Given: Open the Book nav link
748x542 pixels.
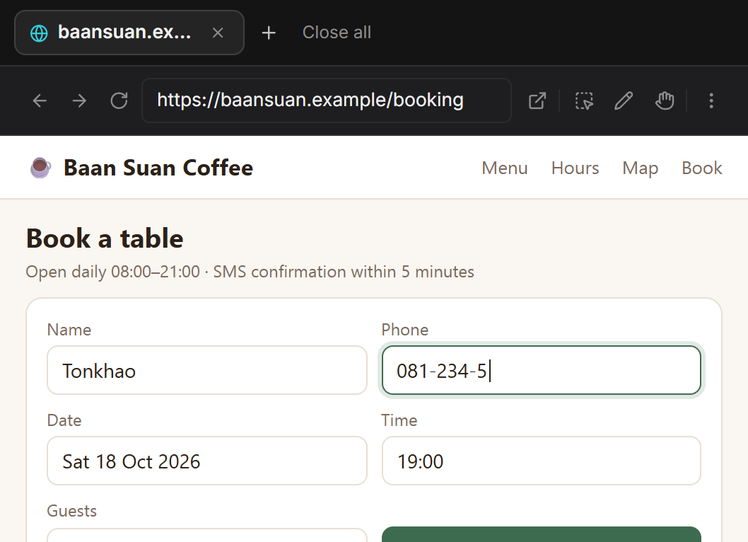Looking at the screenshot, I should (x=702, y=168).
